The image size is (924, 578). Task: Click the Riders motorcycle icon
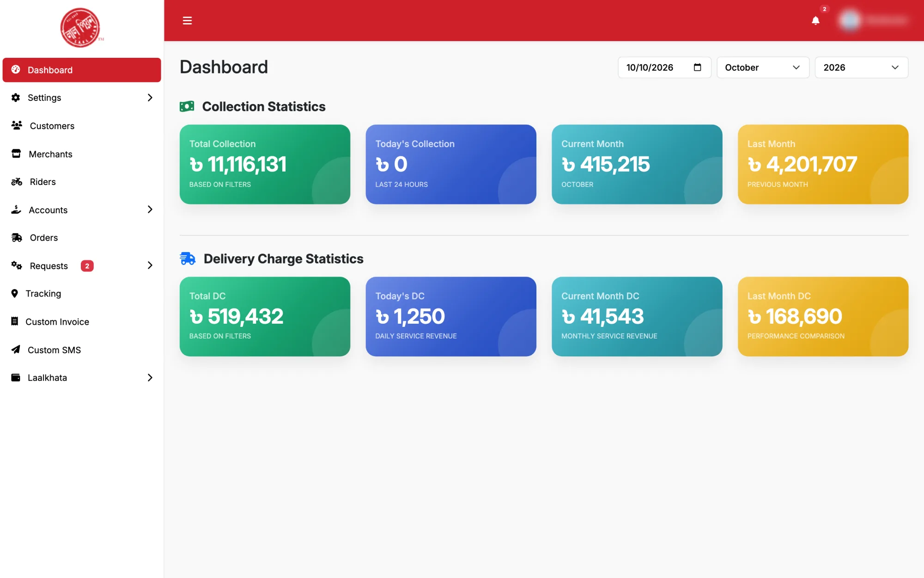click(x=17, y=182)
